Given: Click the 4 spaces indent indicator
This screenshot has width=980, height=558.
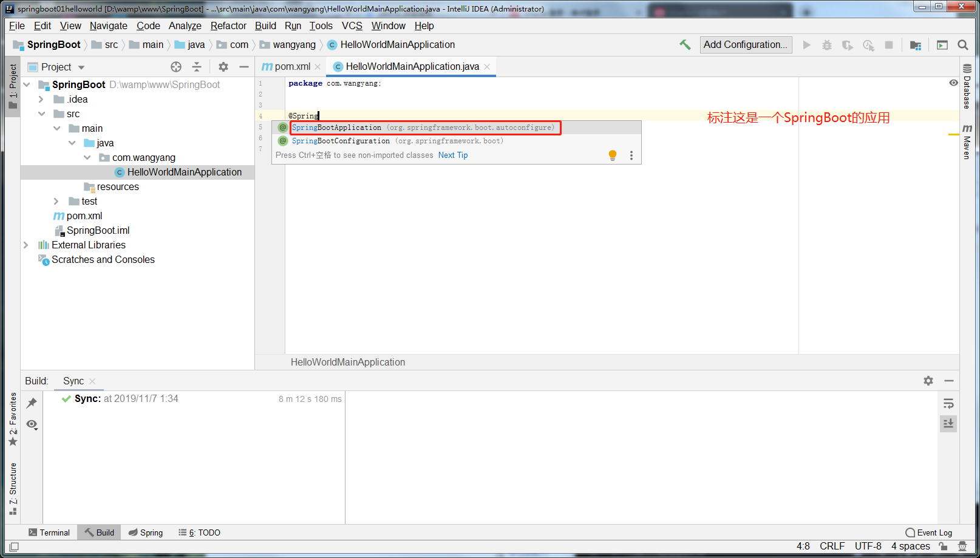Looking at the screenshot, I should pos(911,546).
